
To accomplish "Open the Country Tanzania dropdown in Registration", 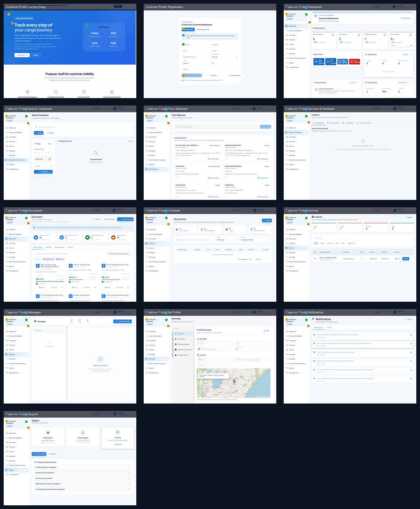I will pos(195,63).
